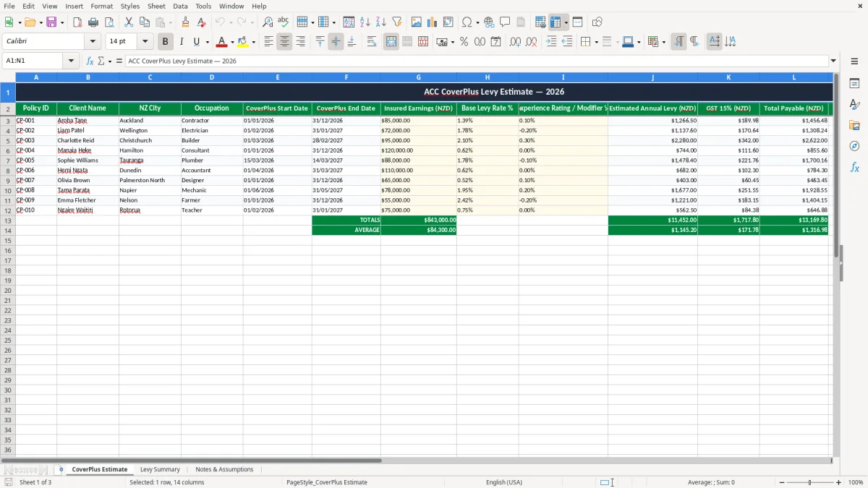868x488 pixels.
Task: Open the Styles menu
Action: pos(130,6)
